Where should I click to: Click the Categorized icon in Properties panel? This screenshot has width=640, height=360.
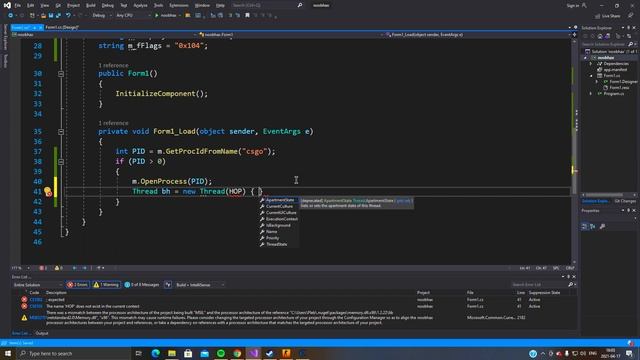tap(584, 227)
